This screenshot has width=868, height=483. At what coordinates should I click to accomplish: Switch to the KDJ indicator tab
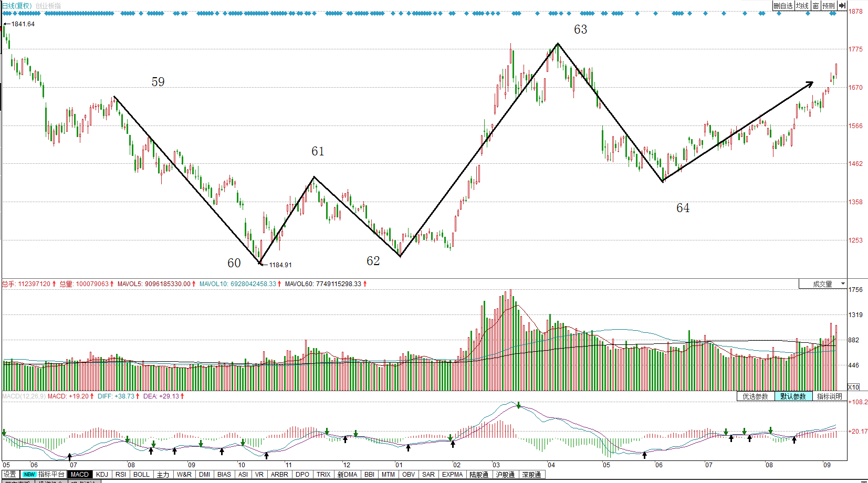102,474
